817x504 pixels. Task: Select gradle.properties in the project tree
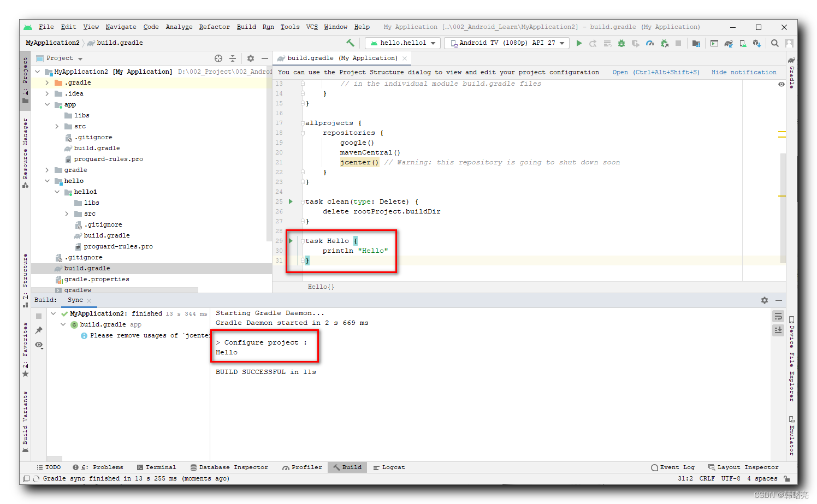[97, 280]
